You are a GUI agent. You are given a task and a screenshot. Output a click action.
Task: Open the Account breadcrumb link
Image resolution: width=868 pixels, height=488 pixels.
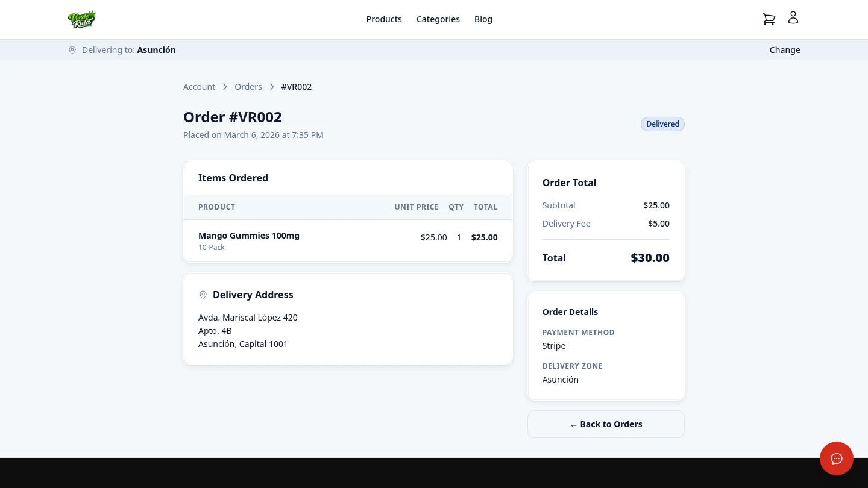coord(199,87)
